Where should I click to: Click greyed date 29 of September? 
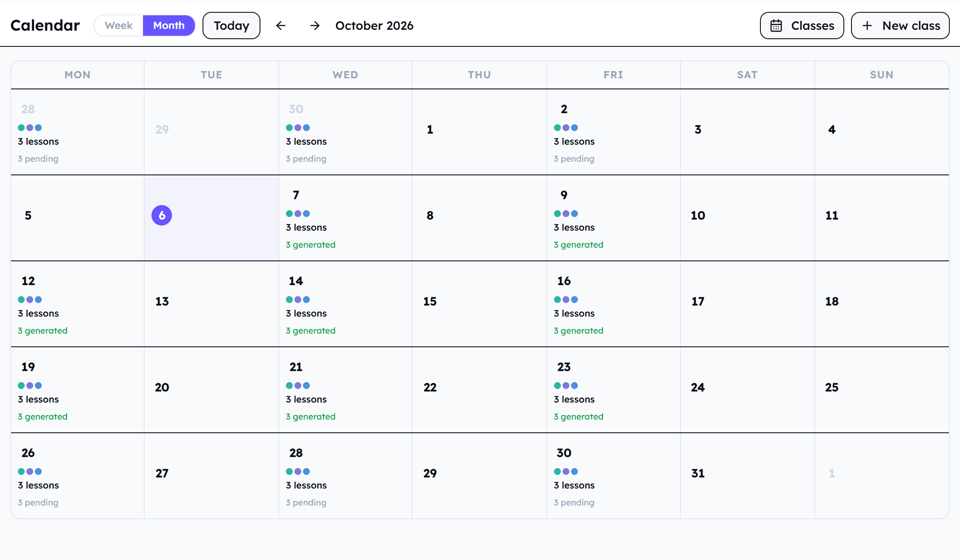tap(162, 129)
